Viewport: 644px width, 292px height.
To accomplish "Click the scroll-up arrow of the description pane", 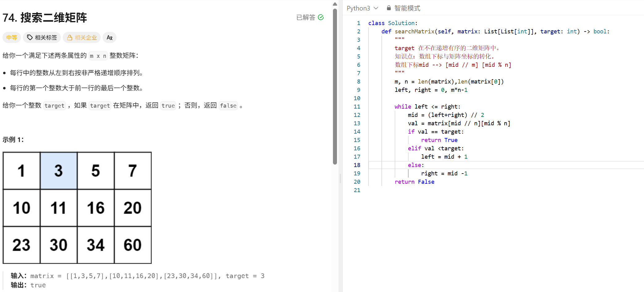I will [x=335, y=4].
